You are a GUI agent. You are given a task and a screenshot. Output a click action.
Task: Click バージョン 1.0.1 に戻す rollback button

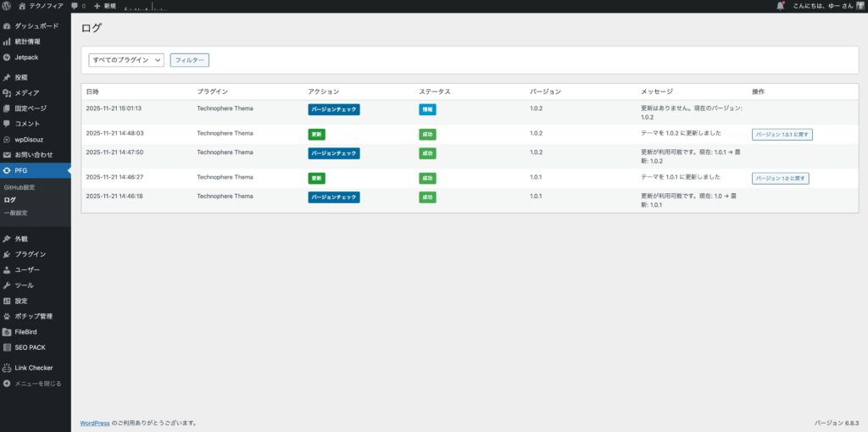(x=782, y=134)
